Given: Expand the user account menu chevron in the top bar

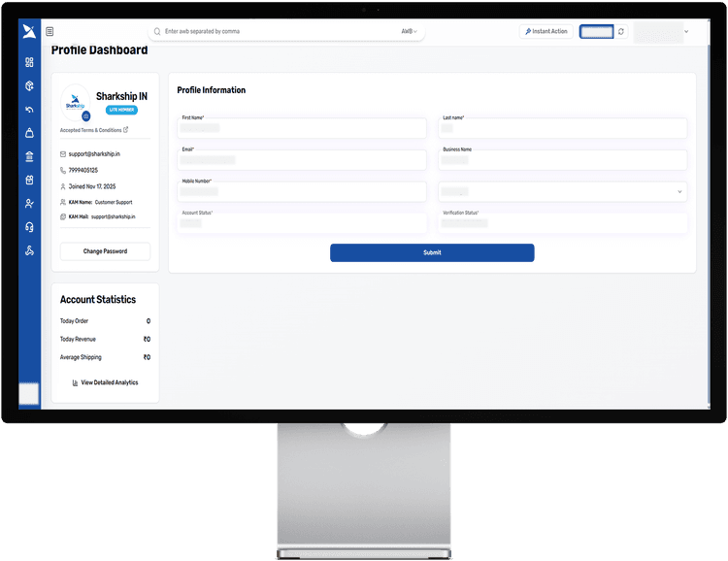Looking at the screenshot, I should point(686,32).
